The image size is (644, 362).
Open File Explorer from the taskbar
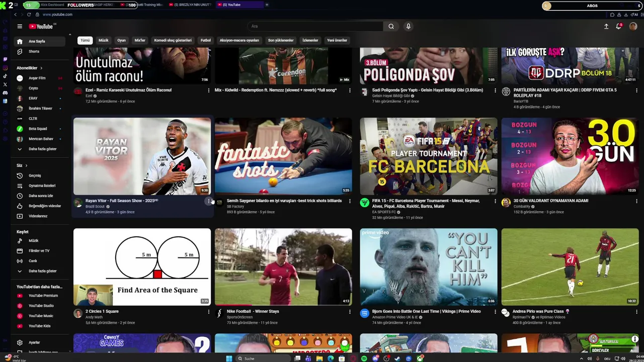click(x=319, y=358)
